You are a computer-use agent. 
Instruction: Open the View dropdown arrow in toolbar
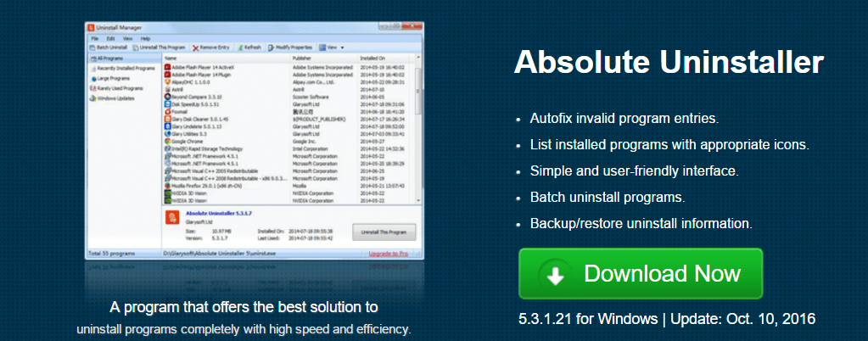(343, 48)
